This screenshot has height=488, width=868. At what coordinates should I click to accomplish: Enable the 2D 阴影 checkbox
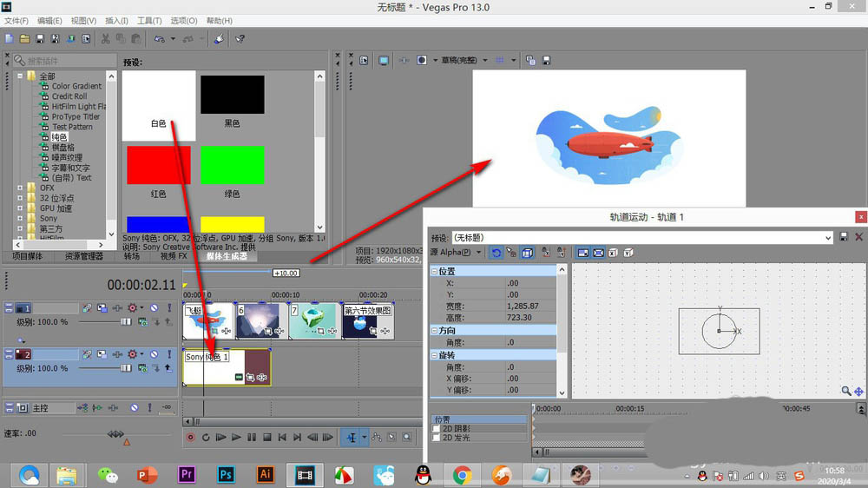pyautogui.click(x=437, y=429)
